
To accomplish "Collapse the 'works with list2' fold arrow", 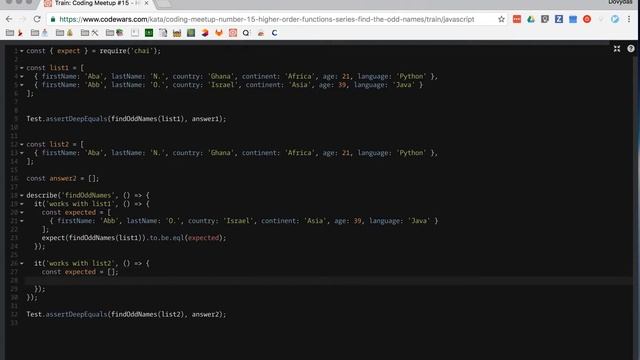I will 22,264.
